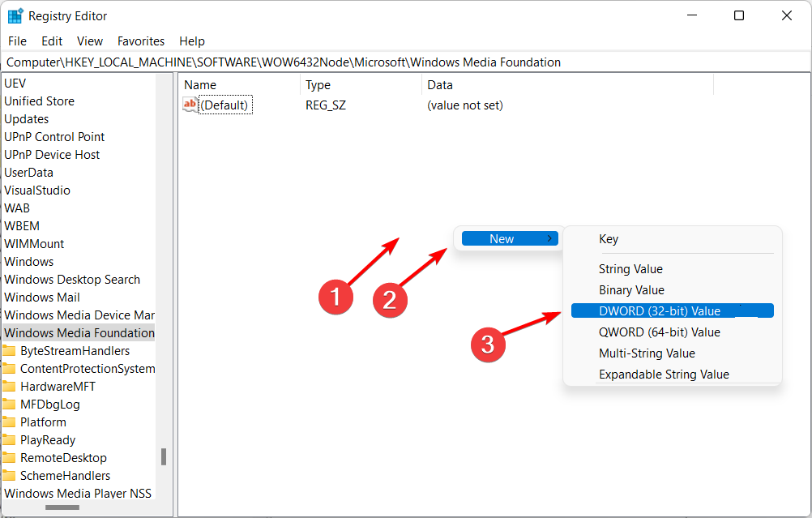This screenshot has width=812, height=518.
Task: Select Binary Value in the submenu
Action: (x=672, y=290)
